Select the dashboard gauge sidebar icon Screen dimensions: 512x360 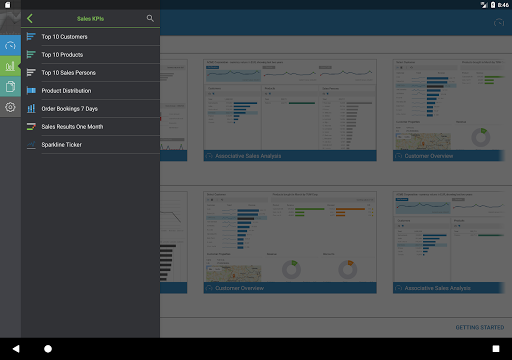pyautogui.click(x=10, y=45)
